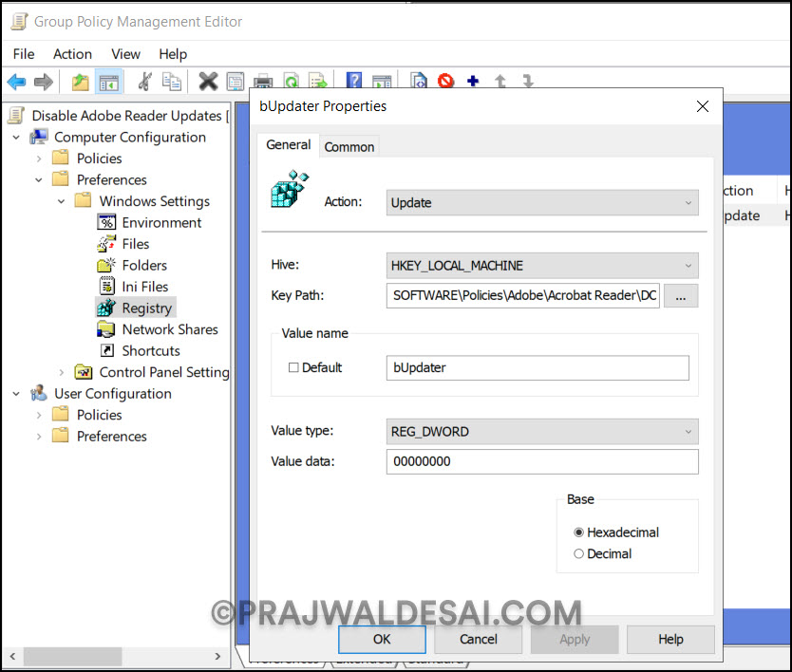Click the Cancel button

click(x=479, y=639)
